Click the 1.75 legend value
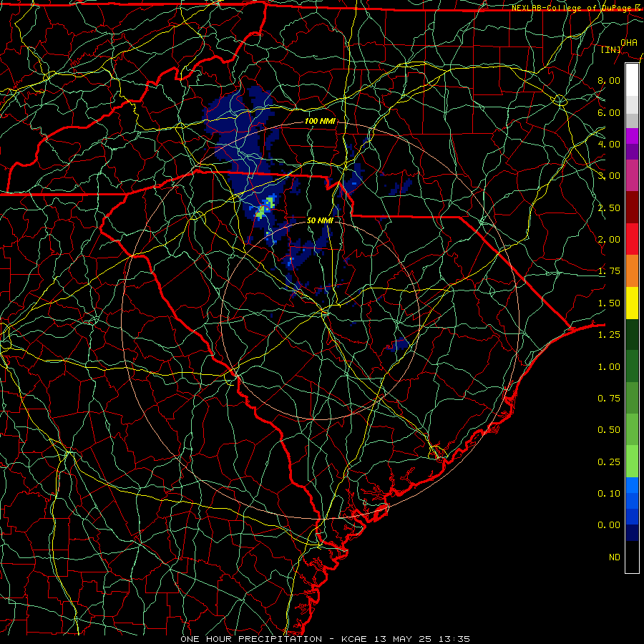The height and width of the screenshot is (644, 644). click(x=609, y=271)
